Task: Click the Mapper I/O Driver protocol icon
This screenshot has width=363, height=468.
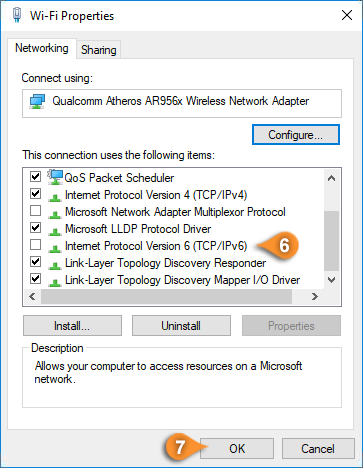Action: pyautogui.click(x=55, y=282)
